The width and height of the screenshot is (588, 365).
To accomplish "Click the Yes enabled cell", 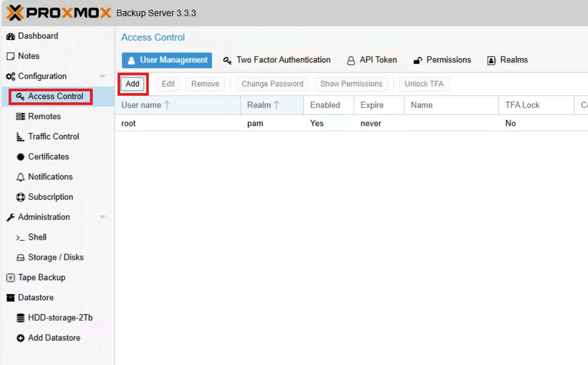I will 317,124.
